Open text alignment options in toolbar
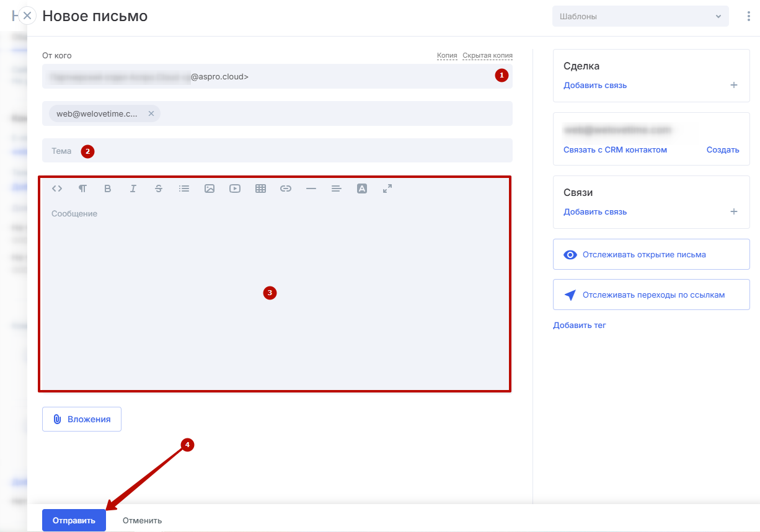760x532 pixels. [337, 188]
